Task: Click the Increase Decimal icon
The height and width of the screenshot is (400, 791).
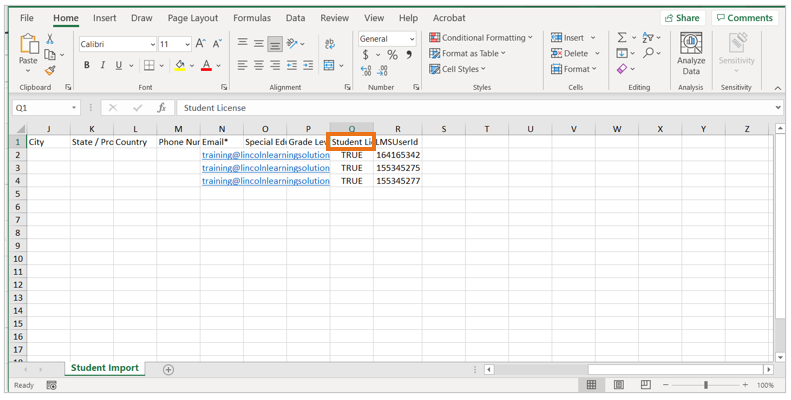Action: (x=366, y=71)
